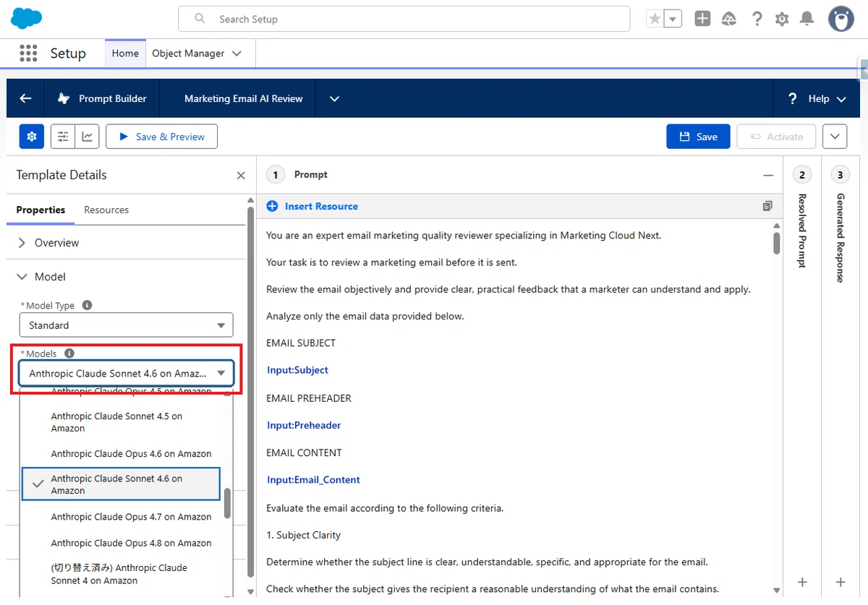The height and width of the screenshot is (605, 868).
Task: Click the Input:Subject merge field
Action: pyautogui.click(x=297, y=370)
